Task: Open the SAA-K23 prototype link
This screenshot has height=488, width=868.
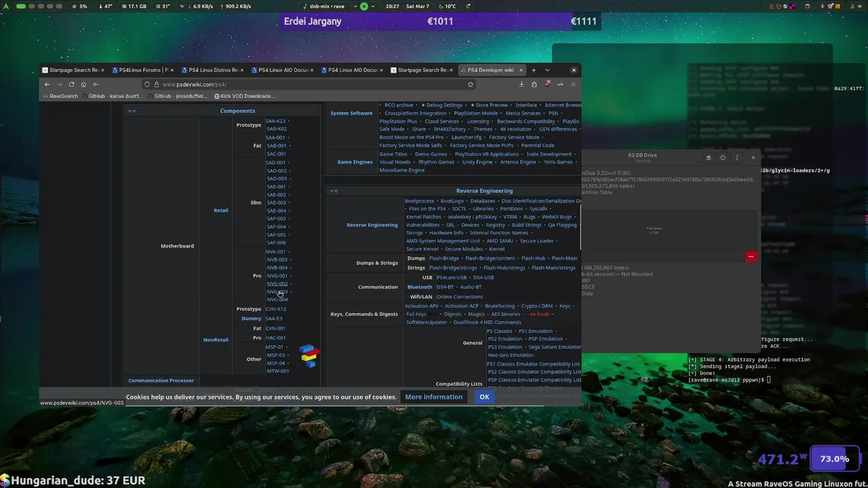Action: point(276,121)
